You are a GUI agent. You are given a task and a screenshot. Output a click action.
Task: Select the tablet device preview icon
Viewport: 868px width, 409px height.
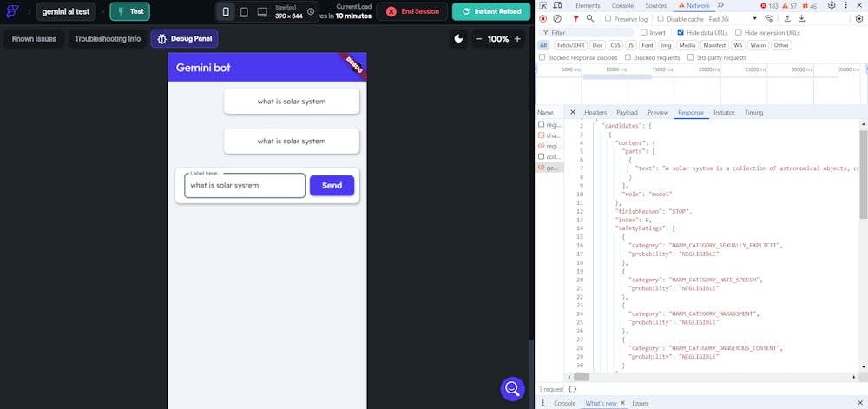point(244,11)
